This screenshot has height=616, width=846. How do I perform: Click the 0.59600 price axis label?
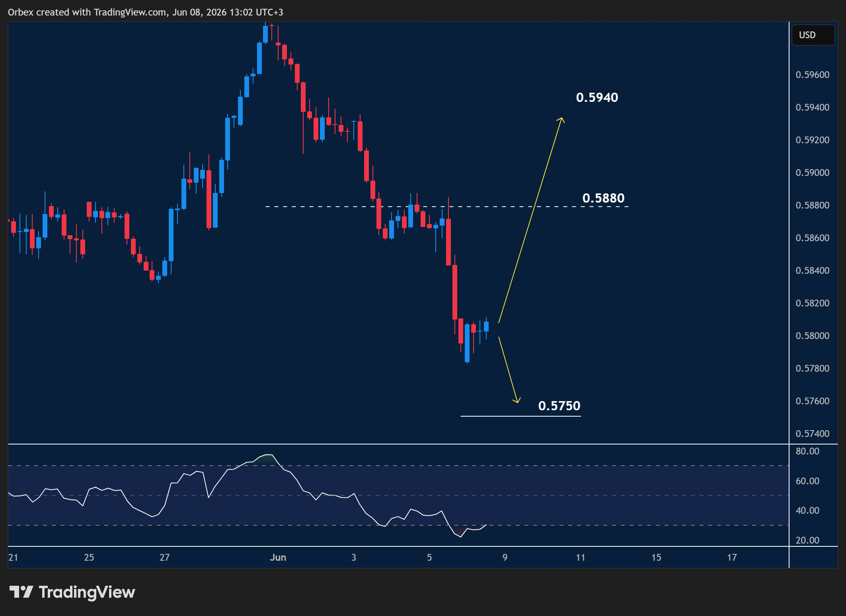pos(813,75)
